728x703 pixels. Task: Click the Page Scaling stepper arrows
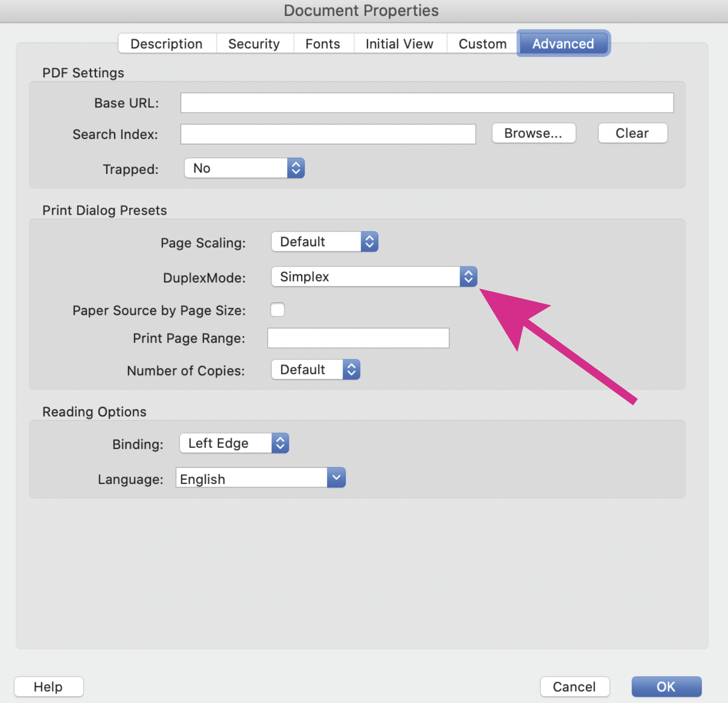(x=369, y=242)
